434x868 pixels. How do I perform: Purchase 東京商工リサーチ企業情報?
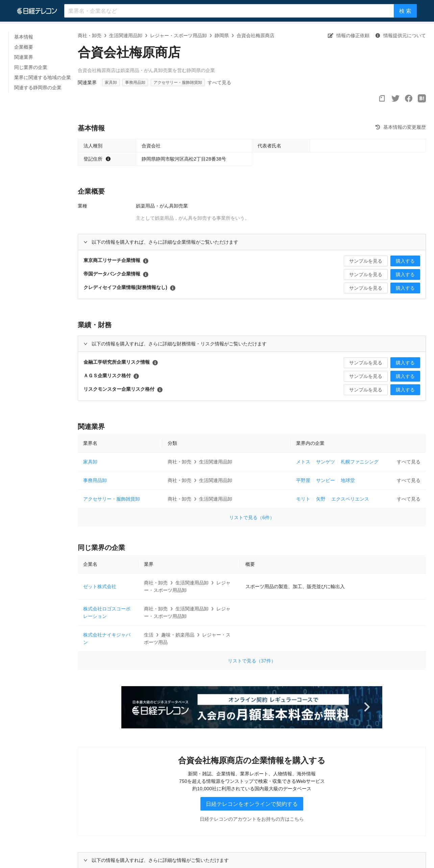coord(405,261)
